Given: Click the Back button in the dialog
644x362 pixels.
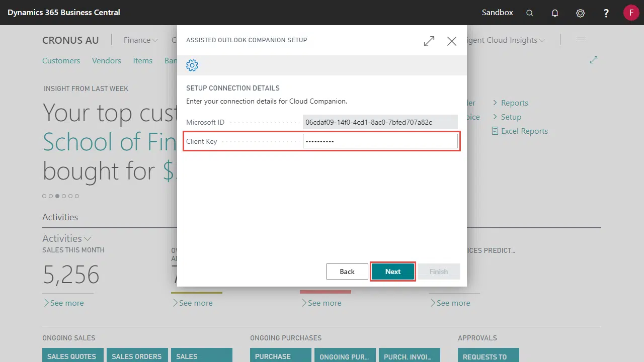Looking at the screenshot, I should (347, 271).
